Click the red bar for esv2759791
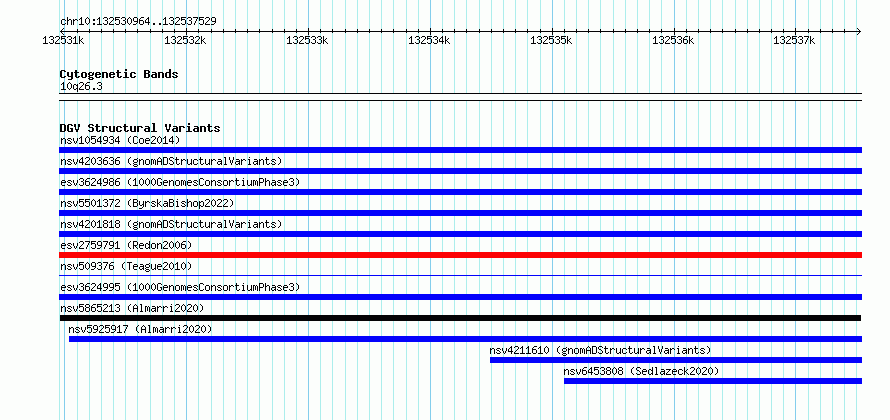The height and width of the screenshot is (420, 890). click(460, 255)
